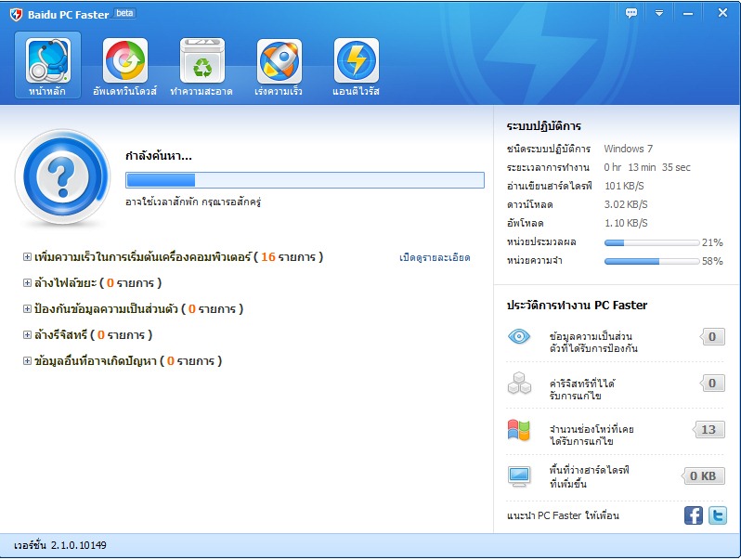Image resolution: width=741 pixels, height=560 pixels.
Task: Click the Twitter share icon
Action: (x=718, y=515)
